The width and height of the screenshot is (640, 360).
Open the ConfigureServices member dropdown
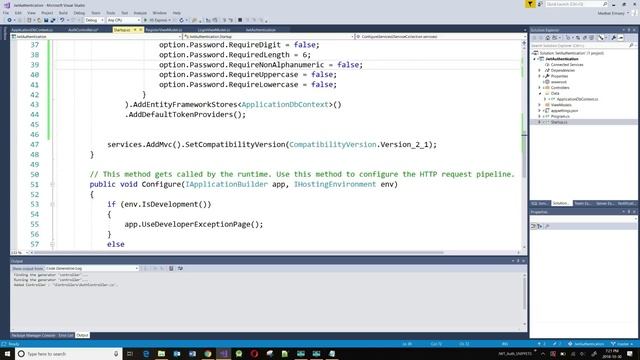point(440,37)
